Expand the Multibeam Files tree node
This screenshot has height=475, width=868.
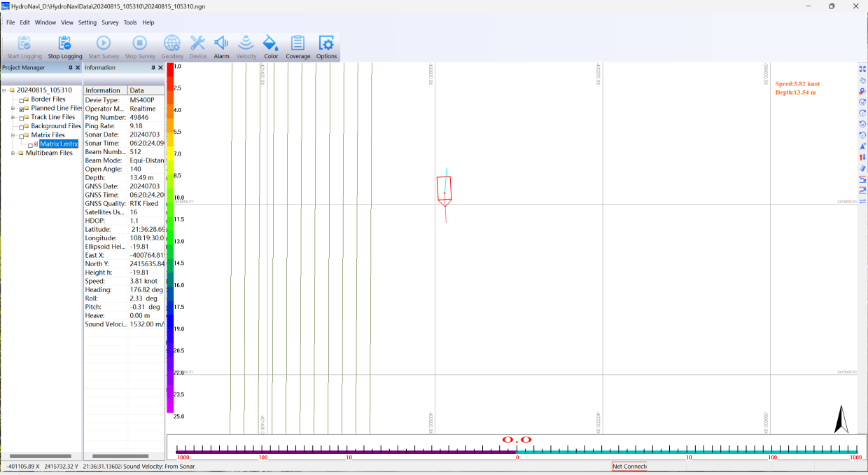point(13,153)
